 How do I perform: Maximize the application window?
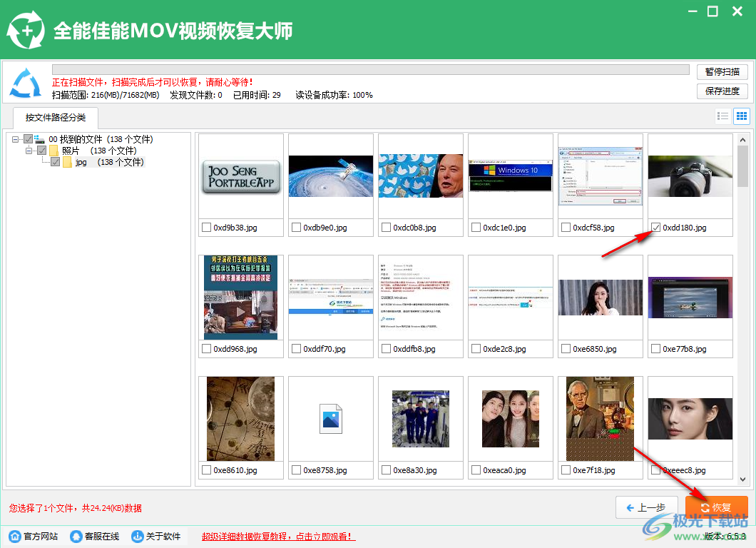(x=712, y=11)
